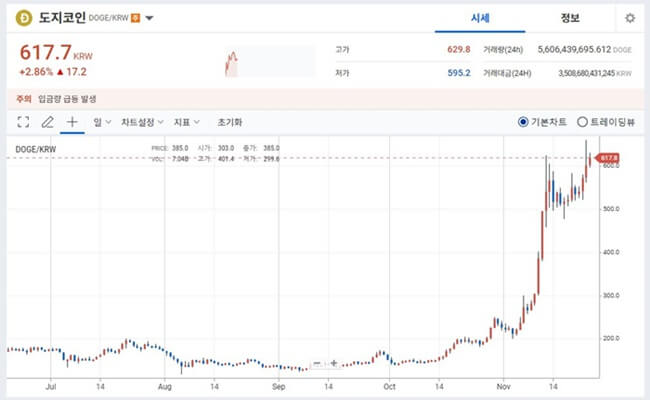Click the Sep label on time axis
The width and height of the screenshot is (650, 400).
pyautogui.click(x=279, y=386)
